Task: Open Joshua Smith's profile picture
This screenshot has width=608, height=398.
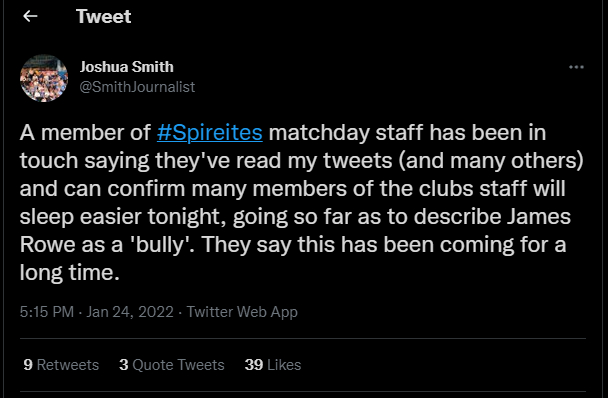Action: (x=44, y=78)
